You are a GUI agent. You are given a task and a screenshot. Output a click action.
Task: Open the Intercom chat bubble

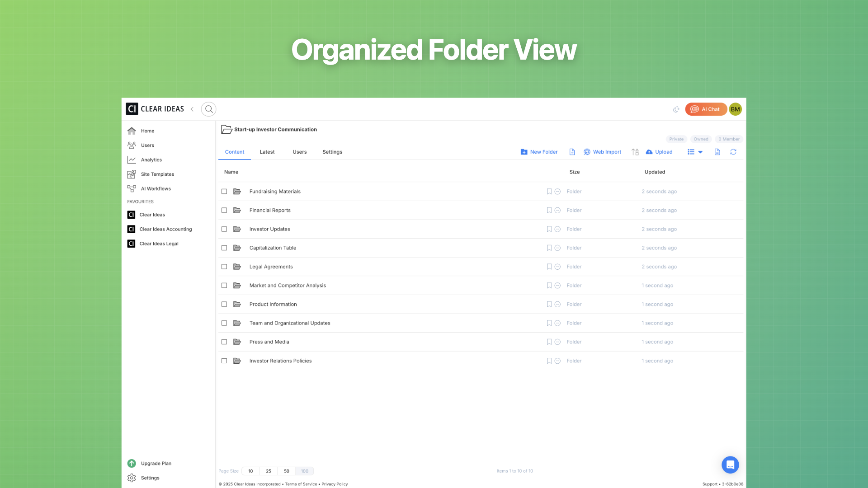pyautogui.click(x=730, y=465)
